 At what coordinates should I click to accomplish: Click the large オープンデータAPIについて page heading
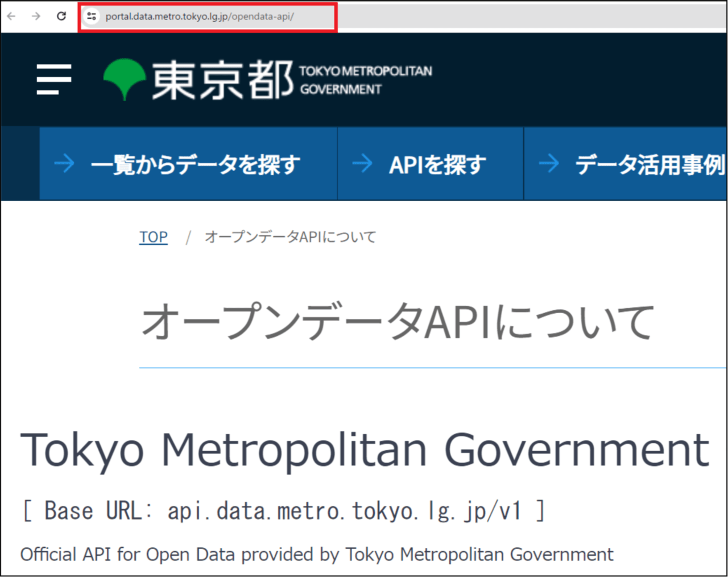click(x=398, y=322)
